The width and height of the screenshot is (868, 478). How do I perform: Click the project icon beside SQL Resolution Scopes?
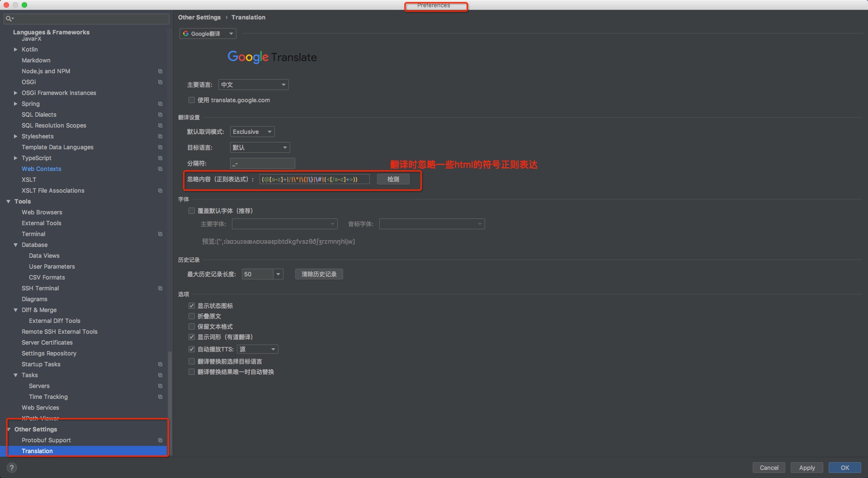[x=160, y=126]
